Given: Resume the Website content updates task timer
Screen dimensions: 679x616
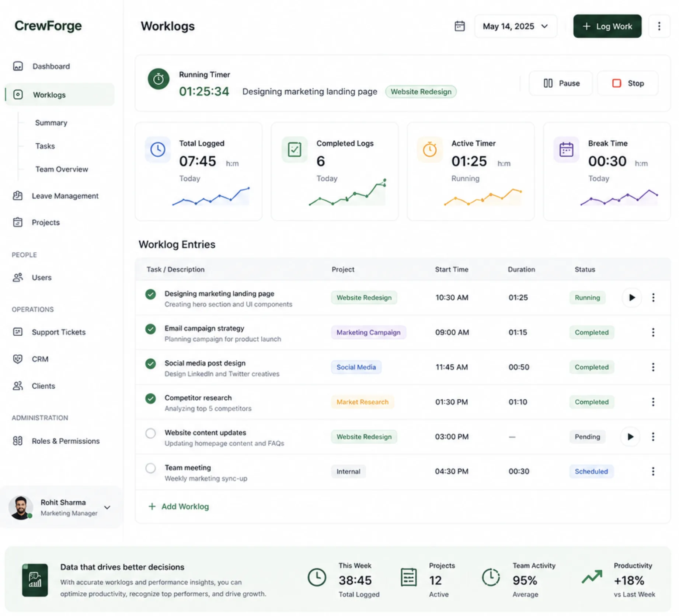Looking at the screenshot, I should tap(630, 437).
